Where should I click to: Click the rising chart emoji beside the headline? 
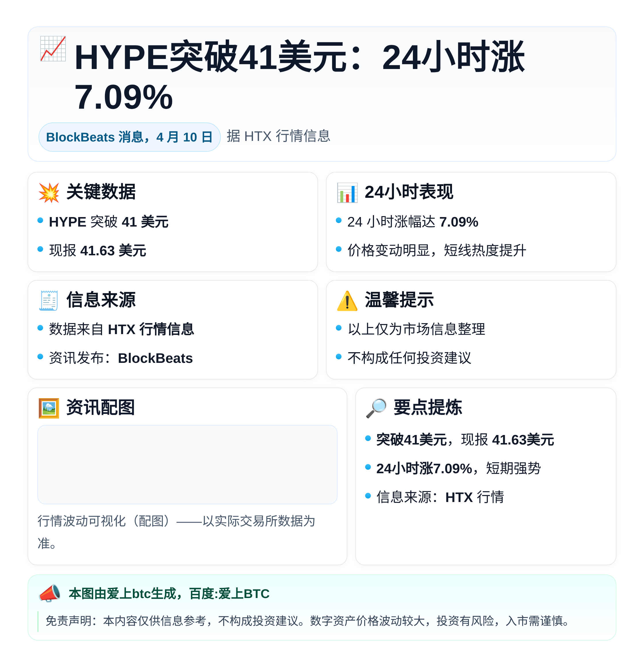[x=53, y=49]
